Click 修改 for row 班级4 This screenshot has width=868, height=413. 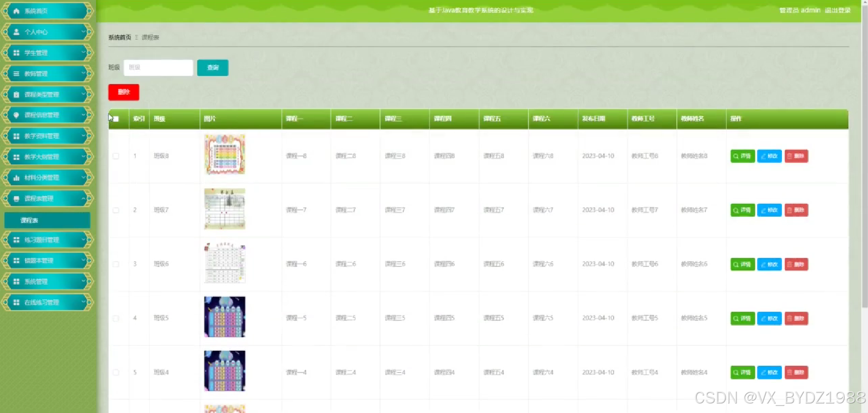coord(769,373)
